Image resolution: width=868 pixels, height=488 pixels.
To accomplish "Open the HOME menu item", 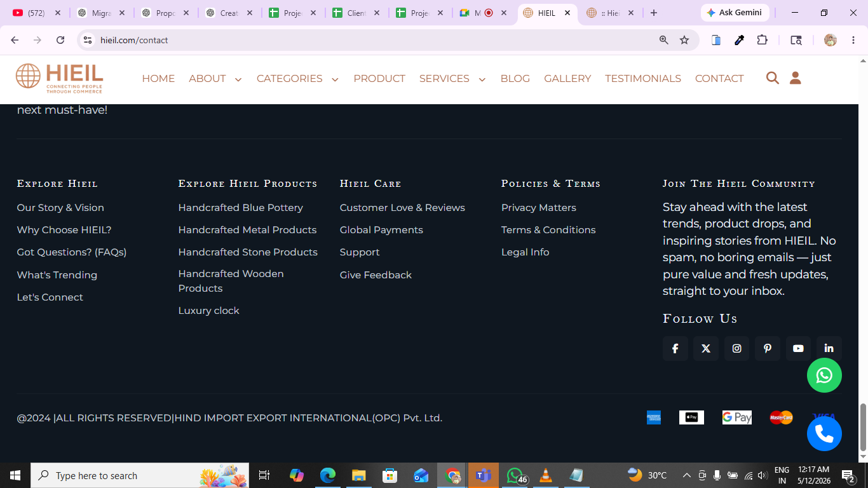I will [x=158, y=79].
